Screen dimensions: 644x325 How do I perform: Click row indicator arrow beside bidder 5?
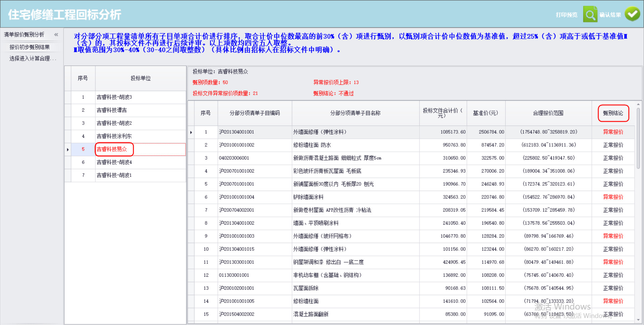tap(68, 149)
